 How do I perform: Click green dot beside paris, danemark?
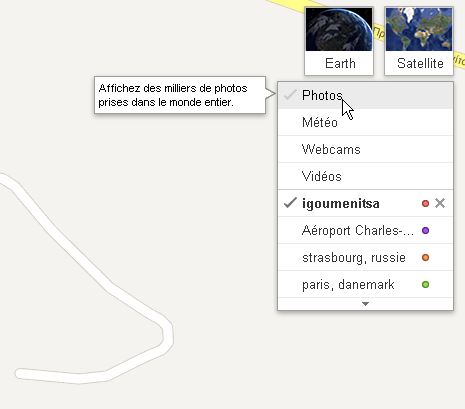click(425, 284)
